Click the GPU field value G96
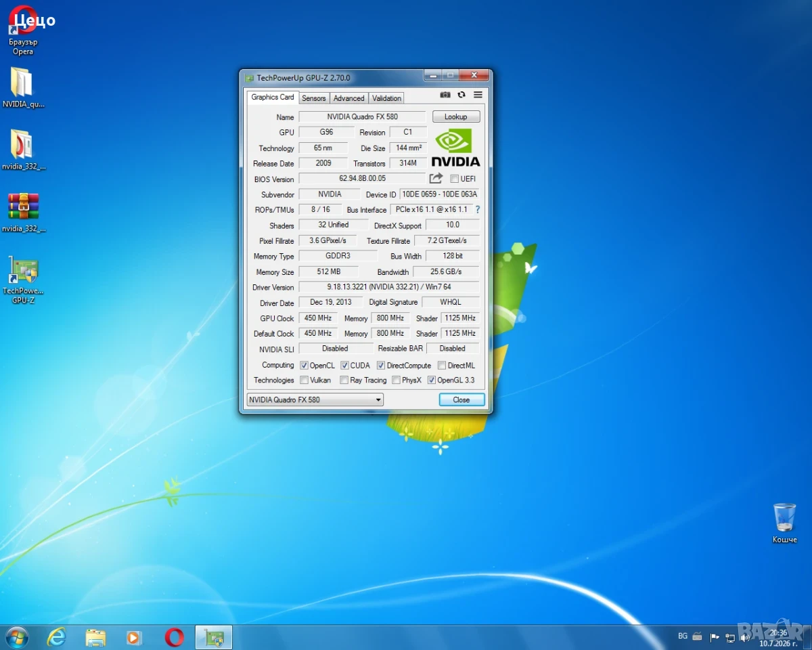The width and height of the screenshot is (812, 650). tap(326, 132)
